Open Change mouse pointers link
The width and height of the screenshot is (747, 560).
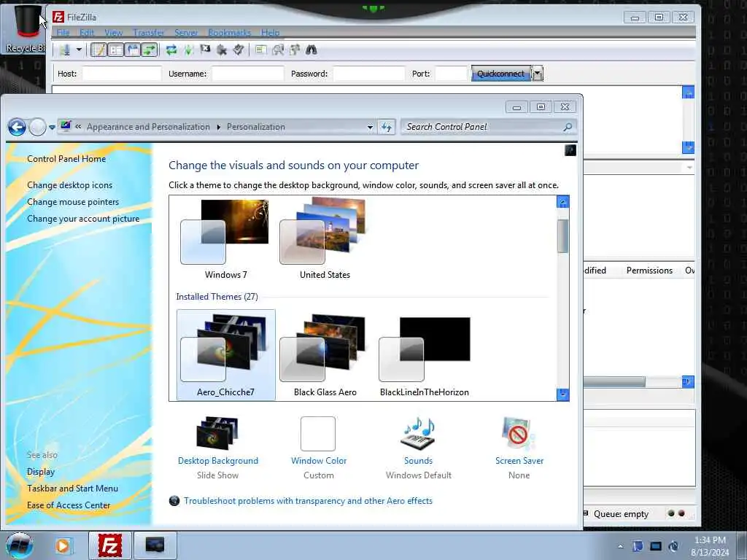click(73, 202)
